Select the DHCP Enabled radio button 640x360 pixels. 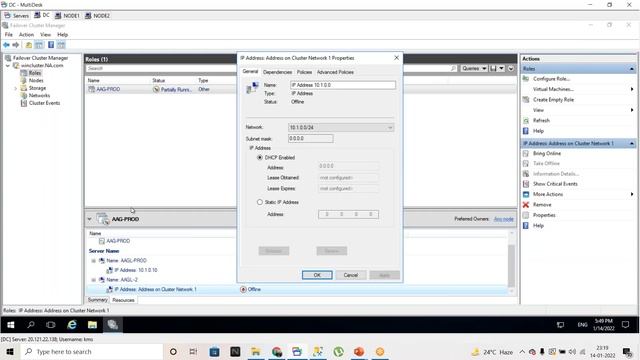click(x=260, y=158)
